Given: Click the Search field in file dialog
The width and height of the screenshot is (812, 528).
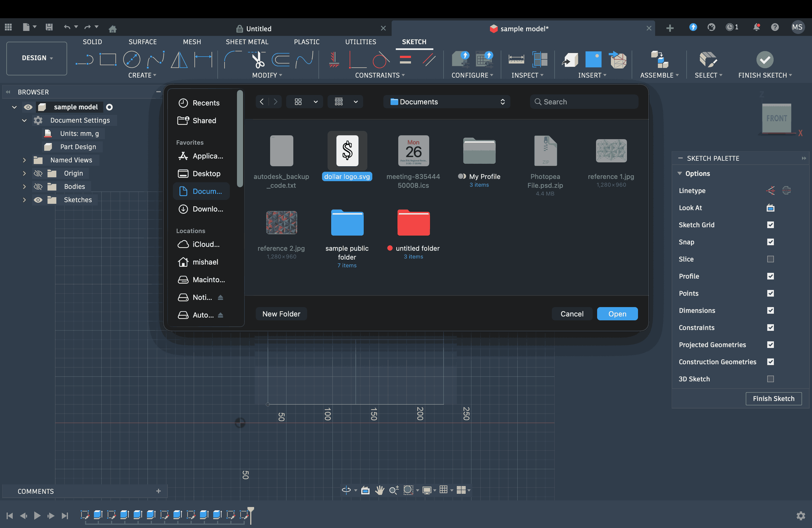Looking at the screenshot, I should coord(584,102).
